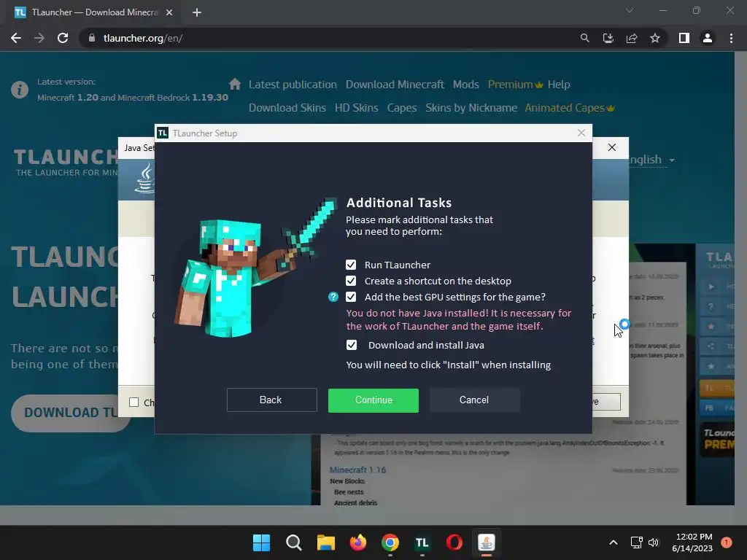Image resolution: width=747 pixels, height=560 pixels.
Task: Uncheck the Run TLauncher checkbox
Action: click(x=351, y=265)
